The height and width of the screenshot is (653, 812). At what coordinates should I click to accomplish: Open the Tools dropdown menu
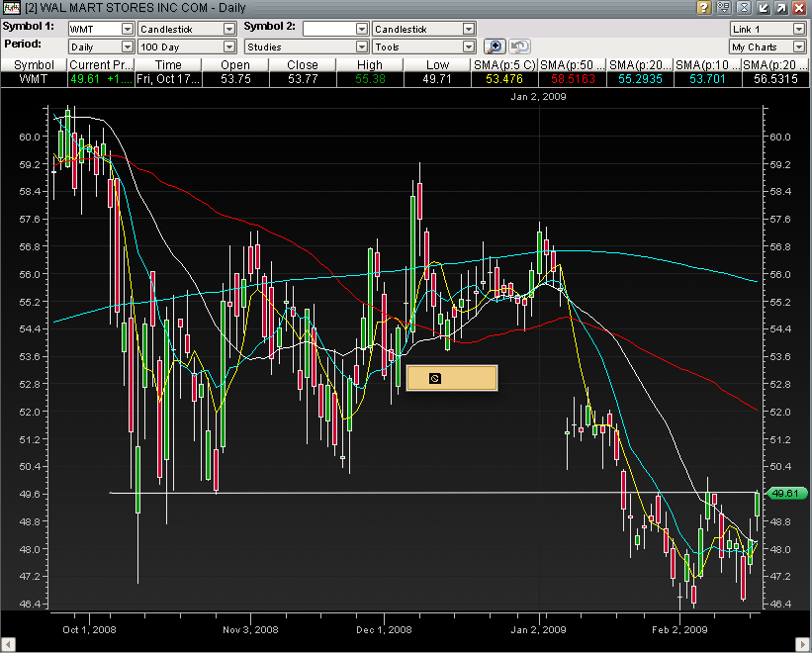point(468,47)
